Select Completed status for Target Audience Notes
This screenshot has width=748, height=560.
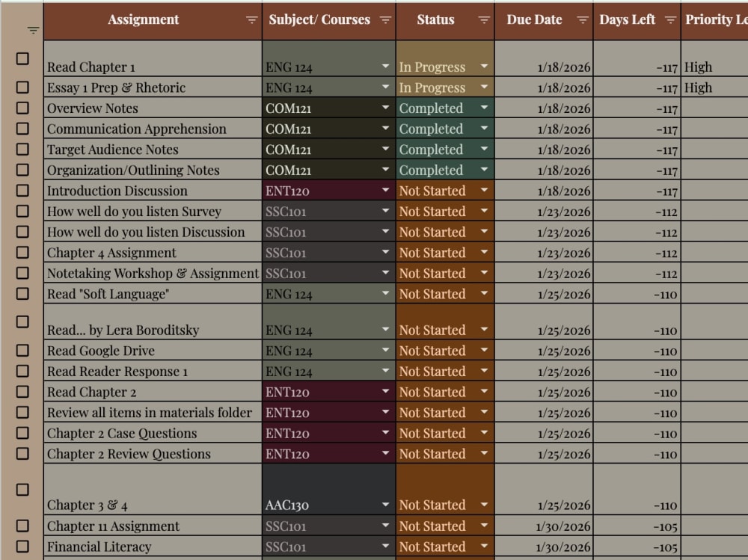pyautogui.click(x=445, y=150)
